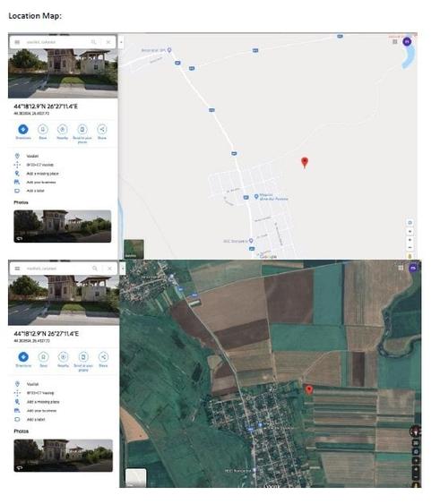Screen dimensions: 440x504
Task: Switch to default map via layer thumbnail on satellite map
Action: [136, 478]
